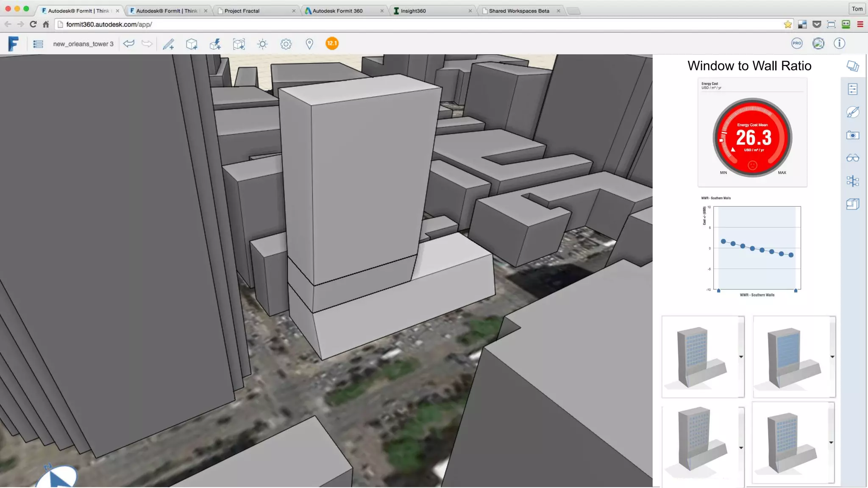Click the orange 12.1 badge button

point(332,43)
